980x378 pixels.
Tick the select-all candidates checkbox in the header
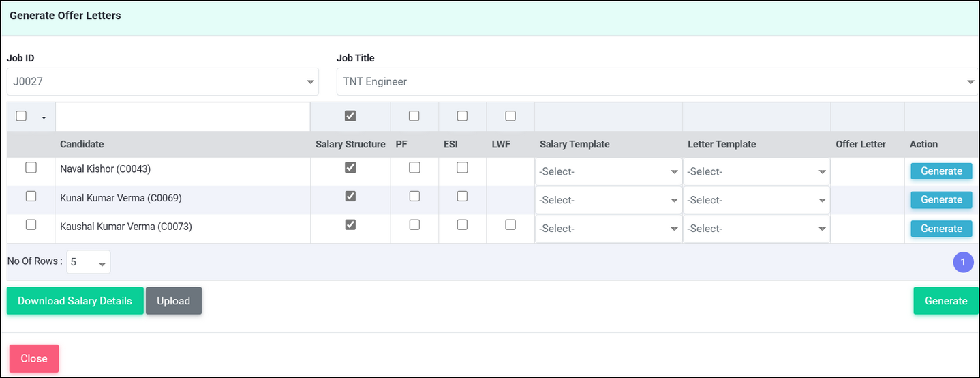coord(21,116)
